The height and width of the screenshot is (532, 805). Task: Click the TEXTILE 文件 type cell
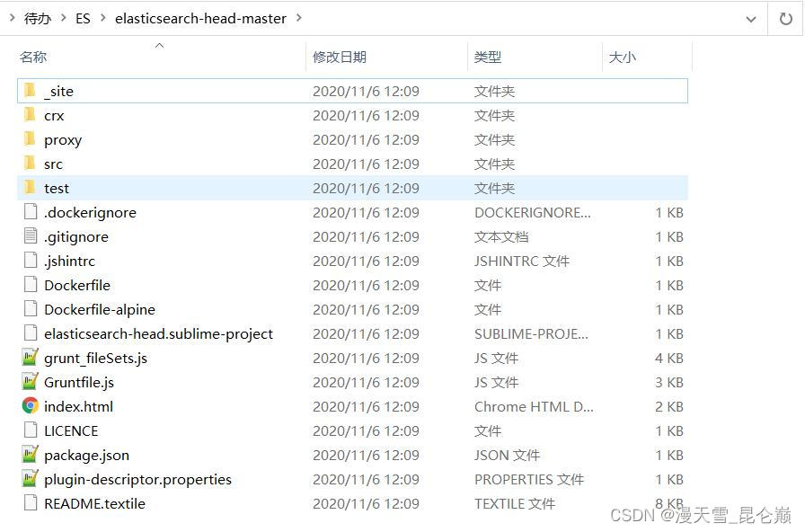[515, 504]
